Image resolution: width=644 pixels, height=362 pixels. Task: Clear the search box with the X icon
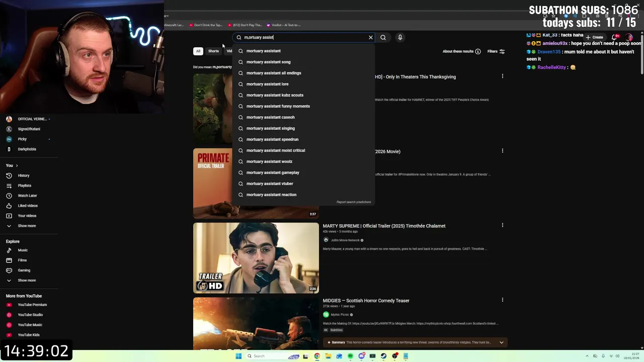pos(371,37)
